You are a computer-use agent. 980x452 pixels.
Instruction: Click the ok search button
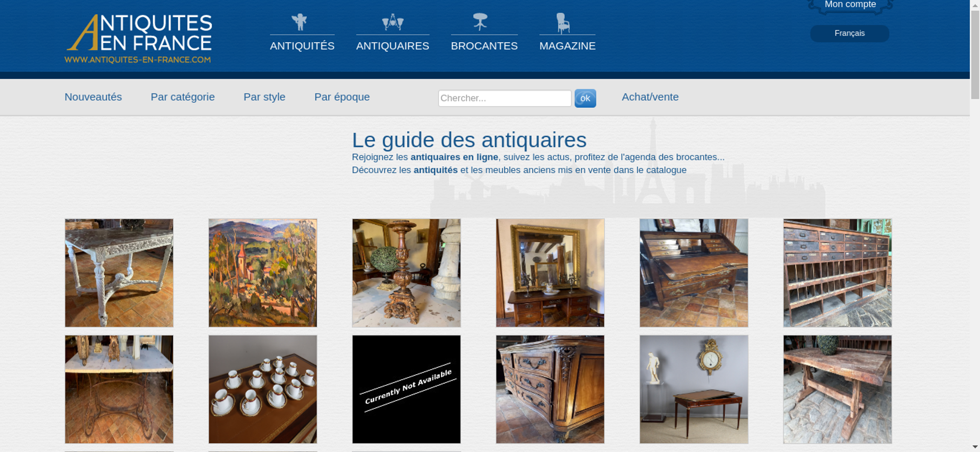585,98
